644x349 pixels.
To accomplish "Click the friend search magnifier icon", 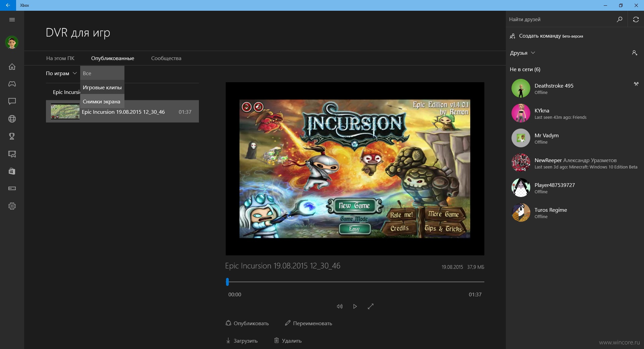I will (x=620, y=19).
